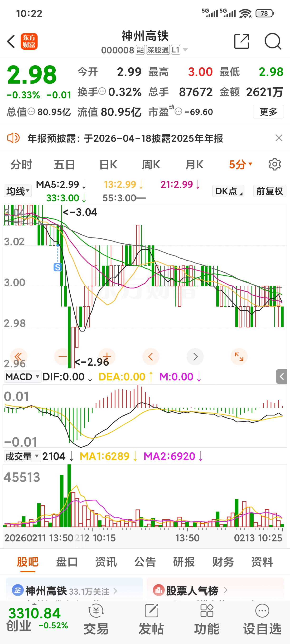Screen dimensions: 290x644
Task: Tap the double-left jump-to-start chart button
Action: point(19,356)
